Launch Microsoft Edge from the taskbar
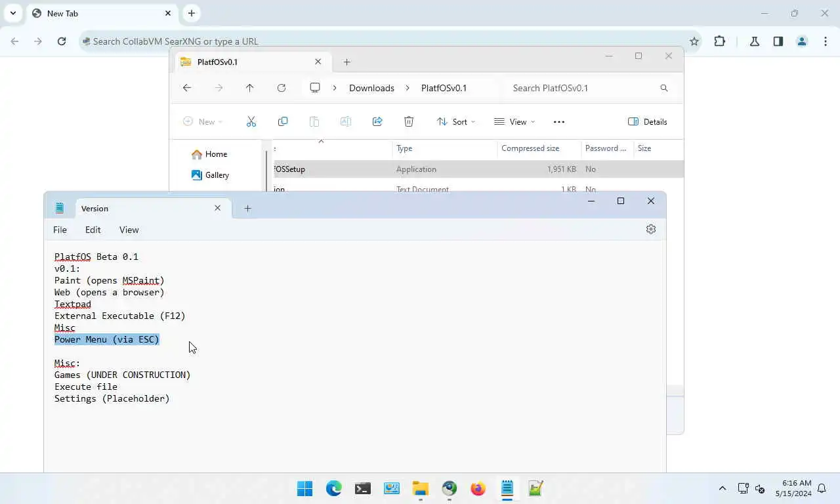Screen dimensions: 840x504 (x=334, y=488)
